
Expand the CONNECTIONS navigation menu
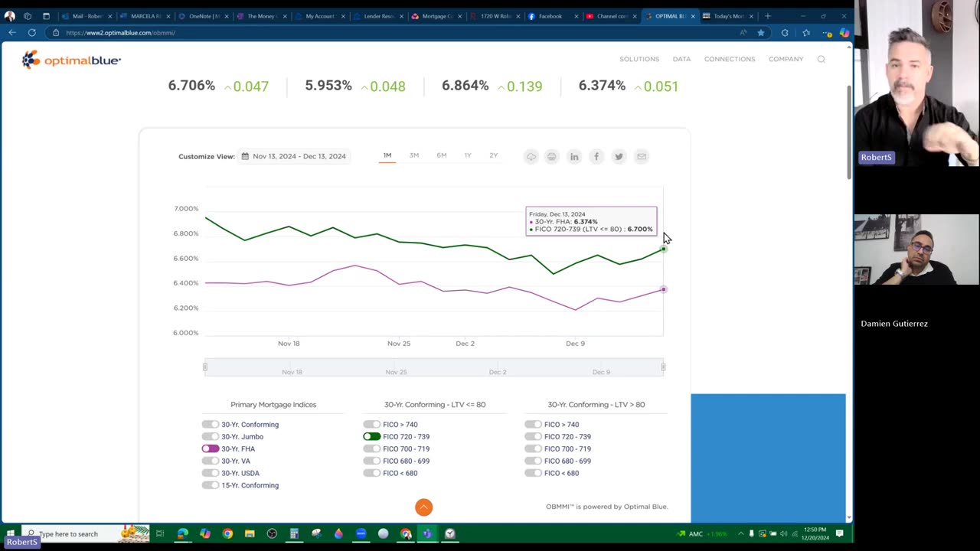pos(730,59)
